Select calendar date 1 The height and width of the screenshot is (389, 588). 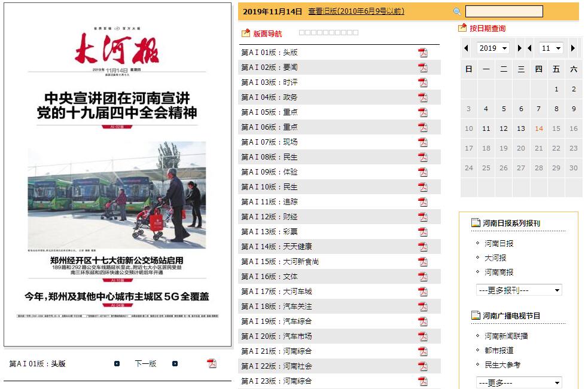(556, 89)
